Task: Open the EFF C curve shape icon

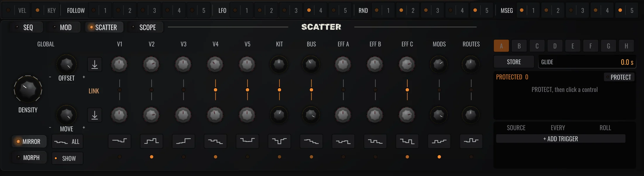Action: pyautogui.click(x=407, y=141)
